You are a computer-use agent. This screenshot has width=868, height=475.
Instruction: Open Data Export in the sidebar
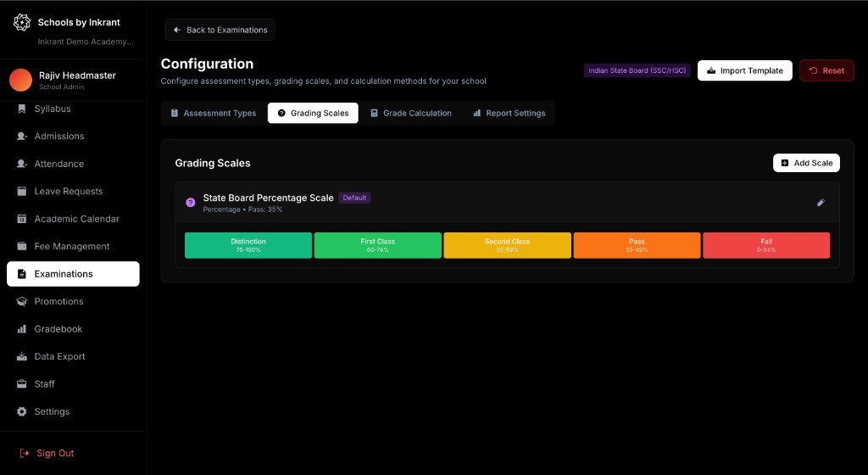tap(73, 356)
